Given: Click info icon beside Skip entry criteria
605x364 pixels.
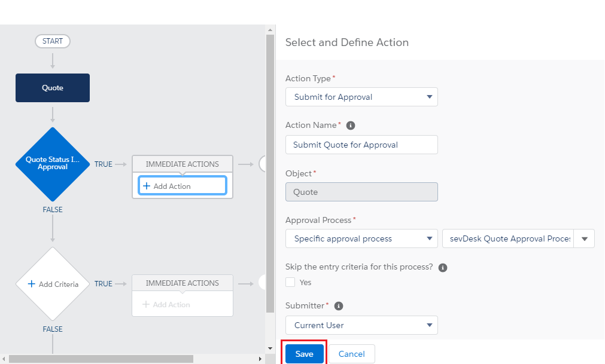Looking at the screenshot, I should tap(443, 268).
